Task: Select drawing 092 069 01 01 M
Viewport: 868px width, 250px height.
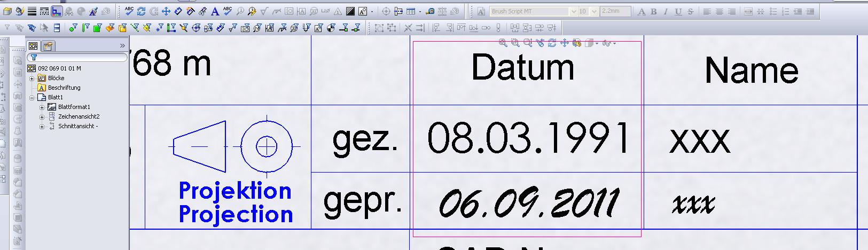Action: [x=59, y=68]
